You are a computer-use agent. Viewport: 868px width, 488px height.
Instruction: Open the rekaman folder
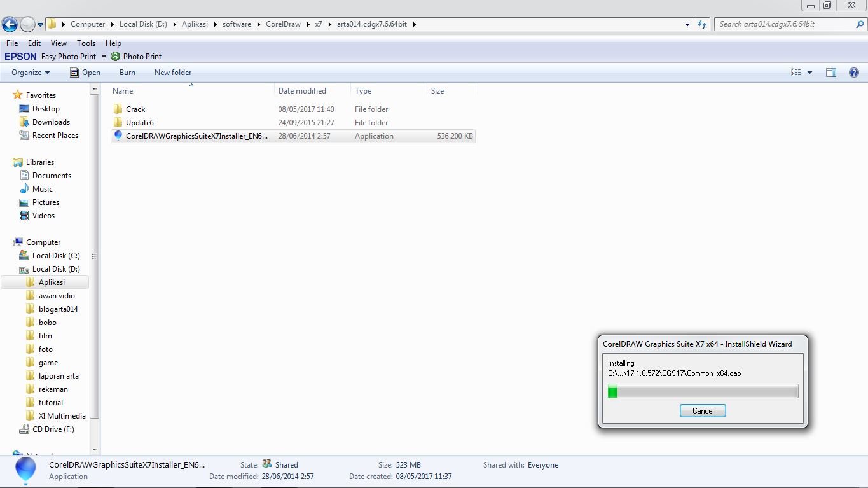53,389
